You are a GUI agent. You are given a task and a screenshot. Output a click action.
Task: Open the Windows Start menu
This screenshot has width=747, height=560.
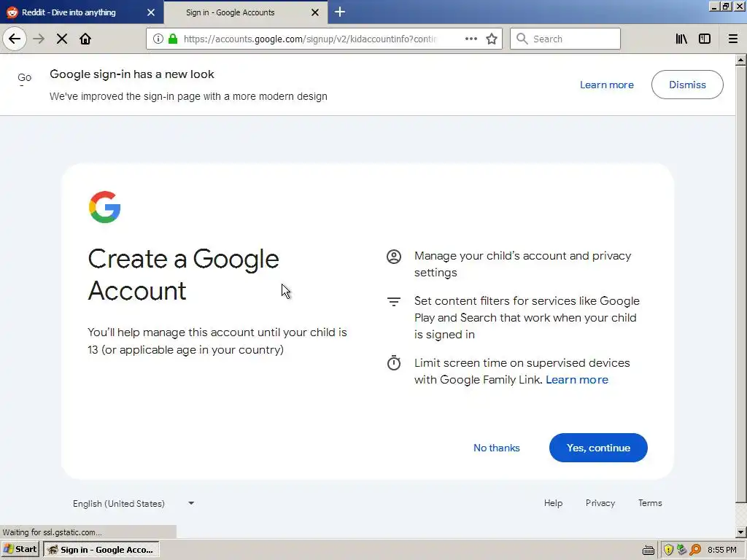(20, 550)
